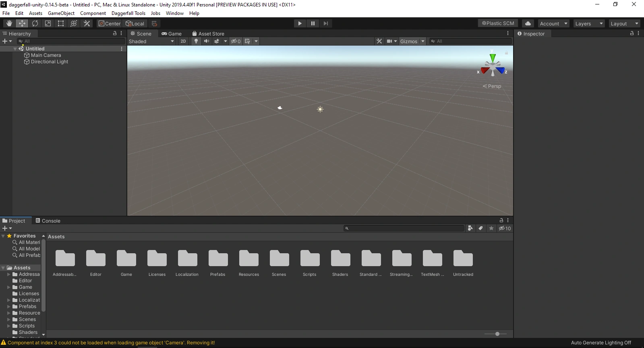Adjust the Project icon size slider
The height and width of the screenshot is (348, 644).
[x=497, y=334]
